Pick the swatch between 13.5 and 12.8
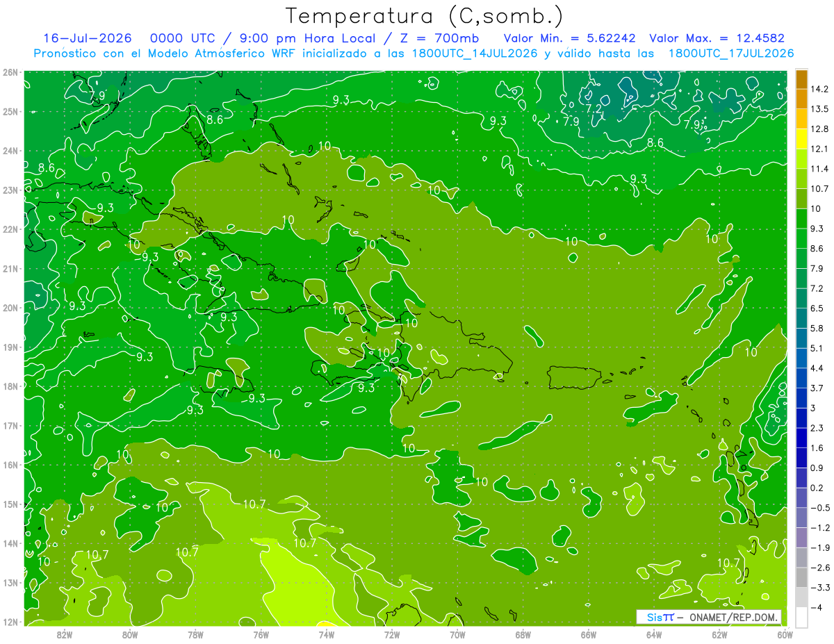 801,118
